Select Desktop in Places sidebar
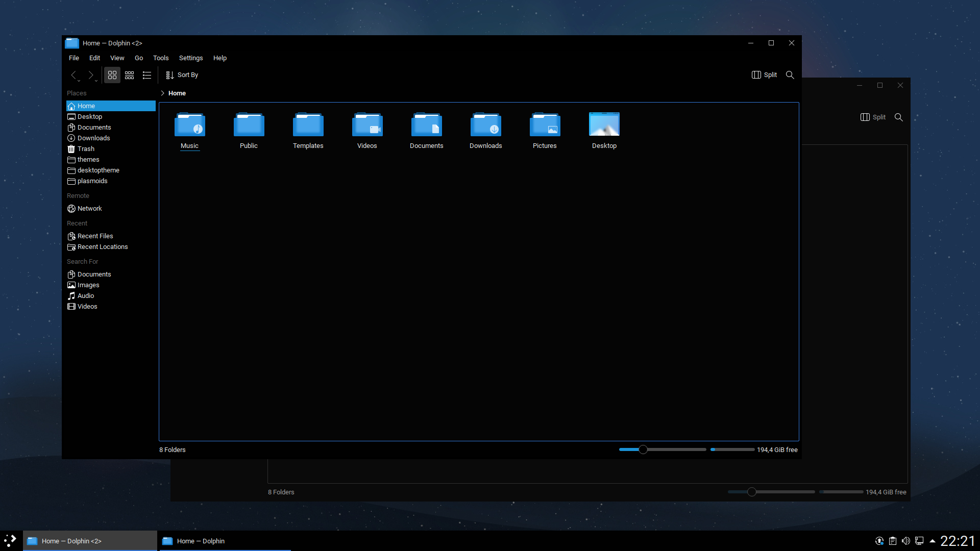980x551 pixels. click(x=111, y=117)
